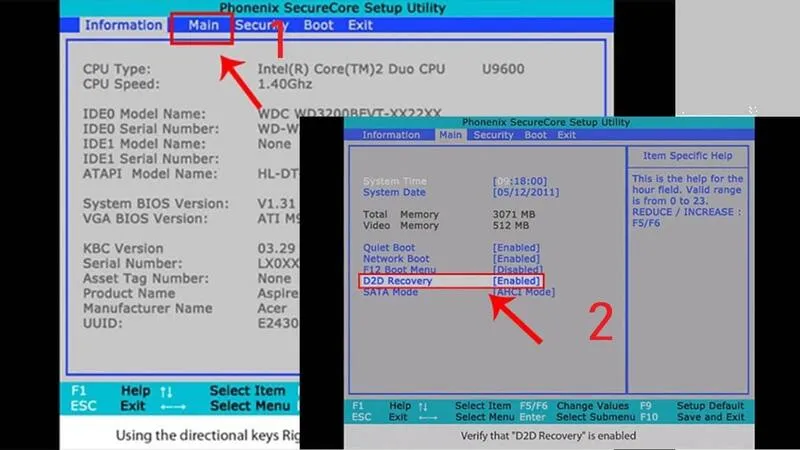Open Boot tab in the front BIOS window

(x=536, y=135)
